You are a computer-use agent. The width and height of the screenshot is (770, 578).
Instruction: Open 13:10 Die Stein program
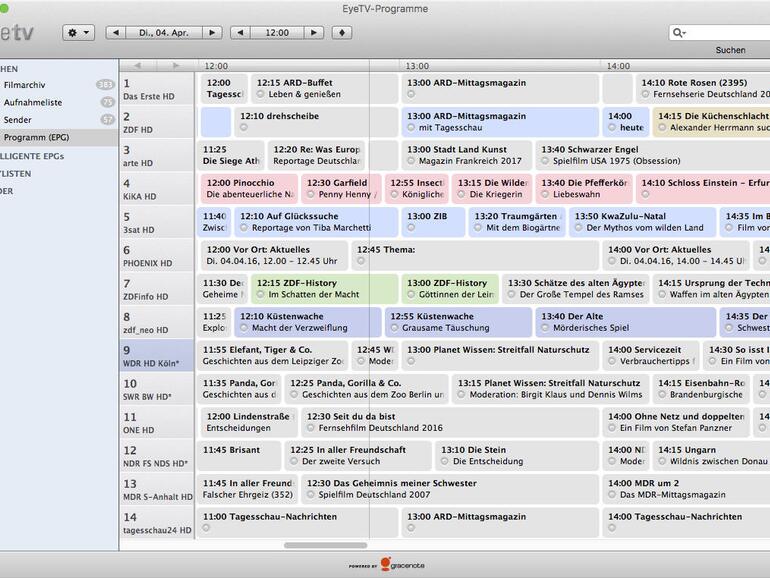[x=517, y=456]
